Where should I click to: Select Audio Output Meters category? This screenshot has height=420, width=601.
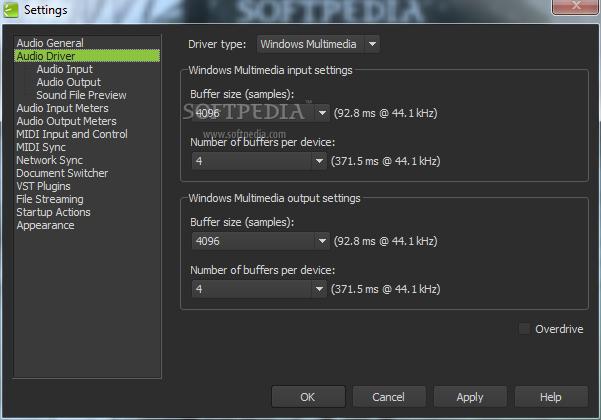(66, 121)
